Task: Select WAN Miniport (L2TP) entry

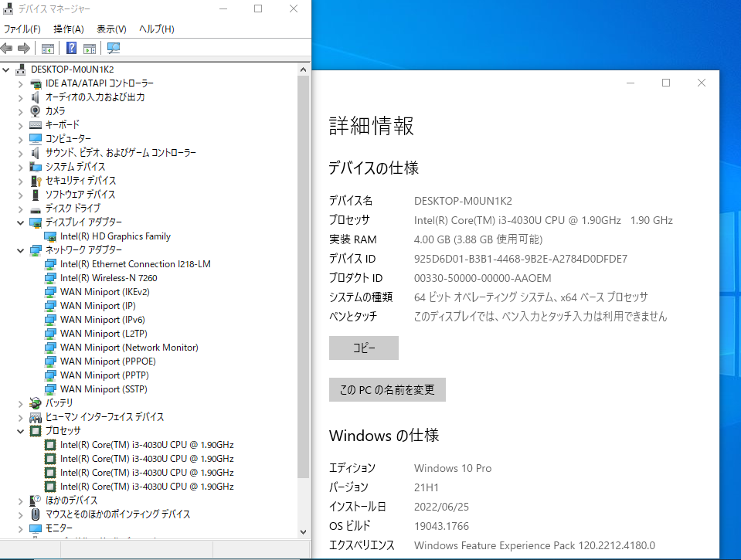Action: point(104,334)
